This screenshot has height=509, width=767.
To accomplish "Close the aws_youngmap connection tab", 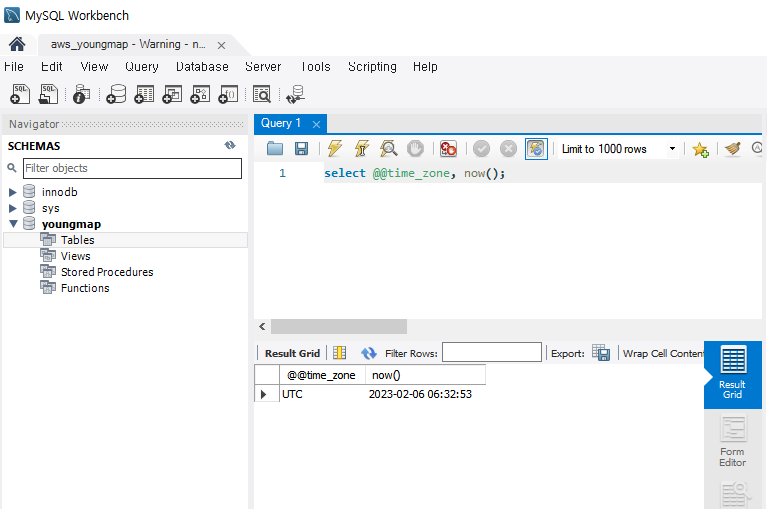I will pos(221,45).
